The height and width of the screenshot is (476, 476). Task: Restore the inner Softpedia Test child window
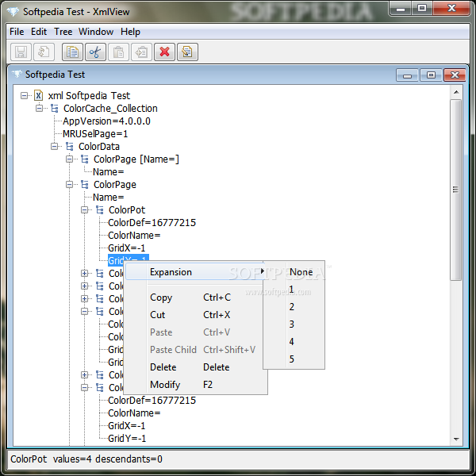(x=431, y=75)
